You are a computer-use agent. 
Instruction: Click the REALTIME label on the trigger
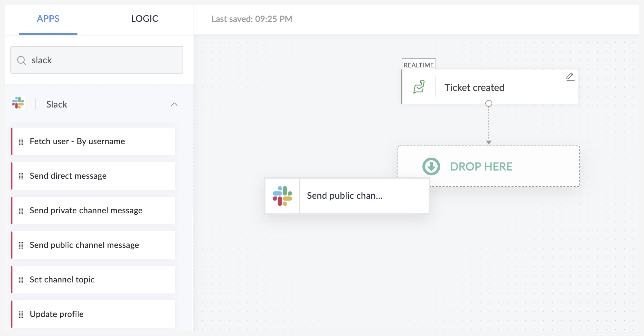pos(419,65)
